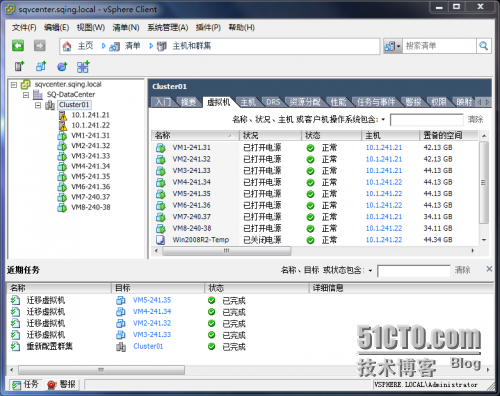The image size is (500, 396).
Task: Click the VM1-241.31 icon in VM table
Action: tap(161, 148)
